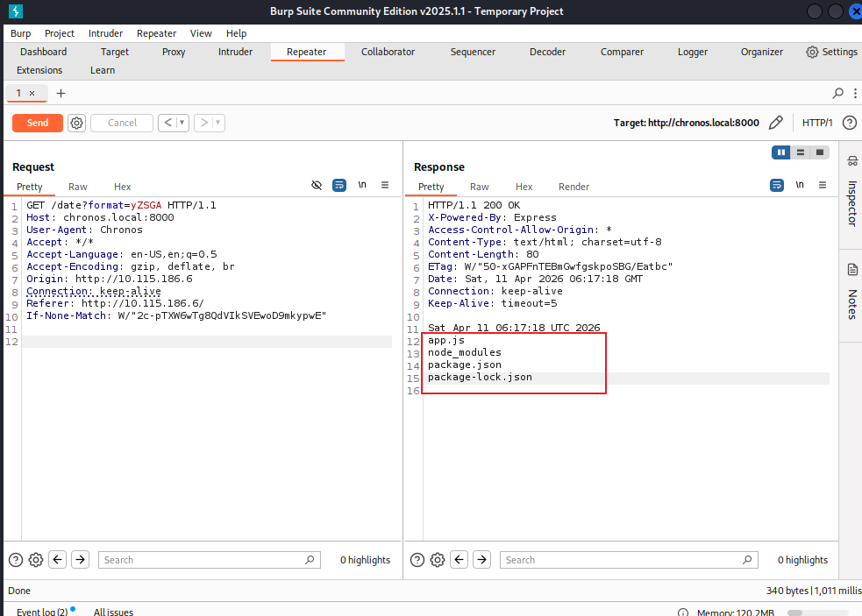Click Request search help icon
This screenshot has width=862, height=616.
[16, 560]
